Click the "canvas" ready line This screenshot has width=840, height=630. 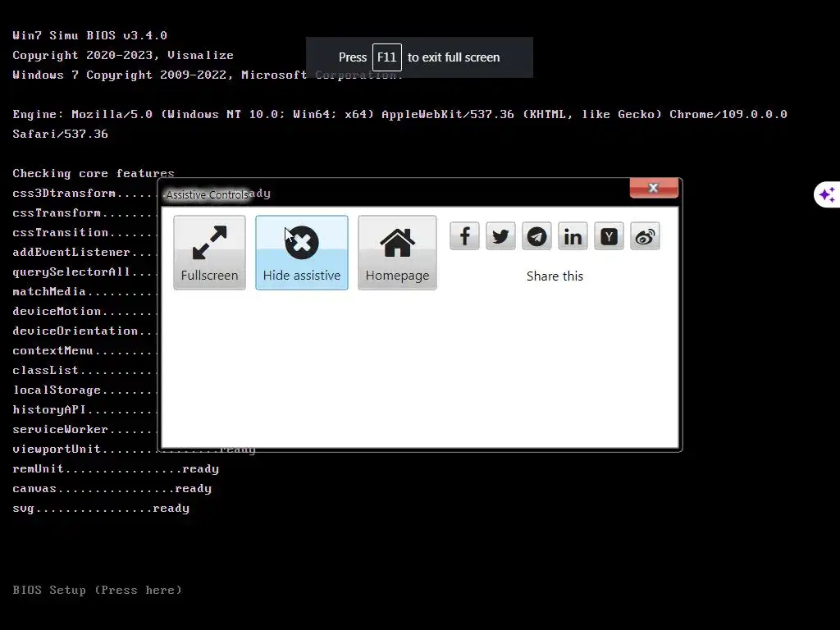click(112, 489)
